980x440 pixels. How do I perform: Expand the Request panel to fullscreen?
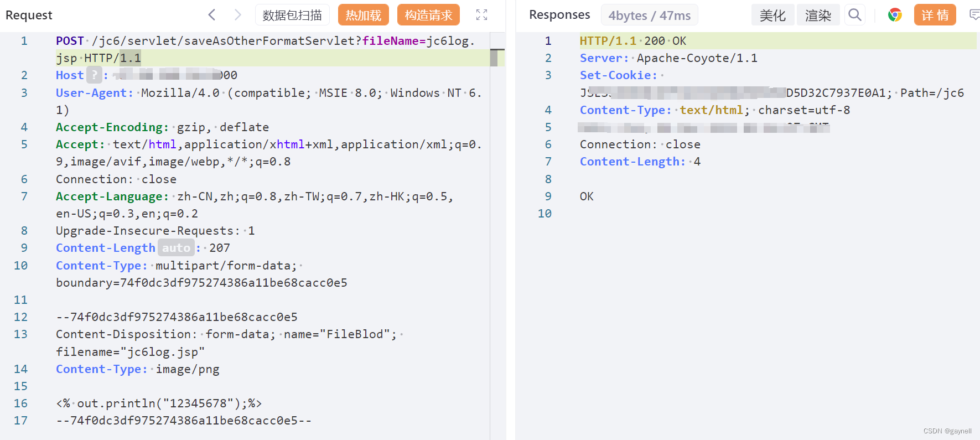click(x=482, y=15)
